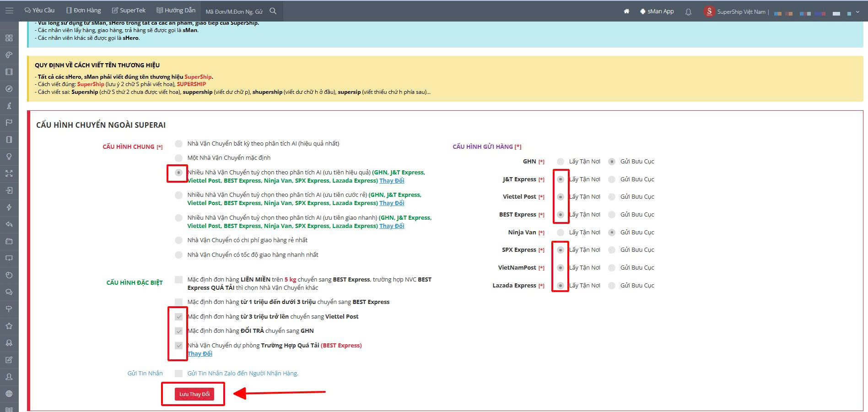Screen dimensions: 868x412
Task: Open the lighthouse tower sidebar icon
Action: click(x=9, y=106)
